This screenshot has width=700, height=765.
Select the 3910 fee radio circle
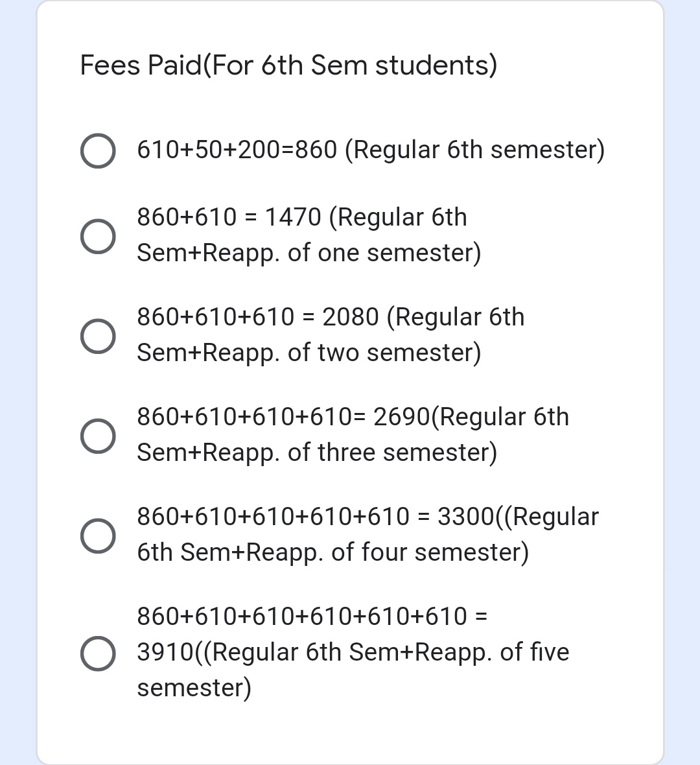pyautogui.click(x=98, y=652)
